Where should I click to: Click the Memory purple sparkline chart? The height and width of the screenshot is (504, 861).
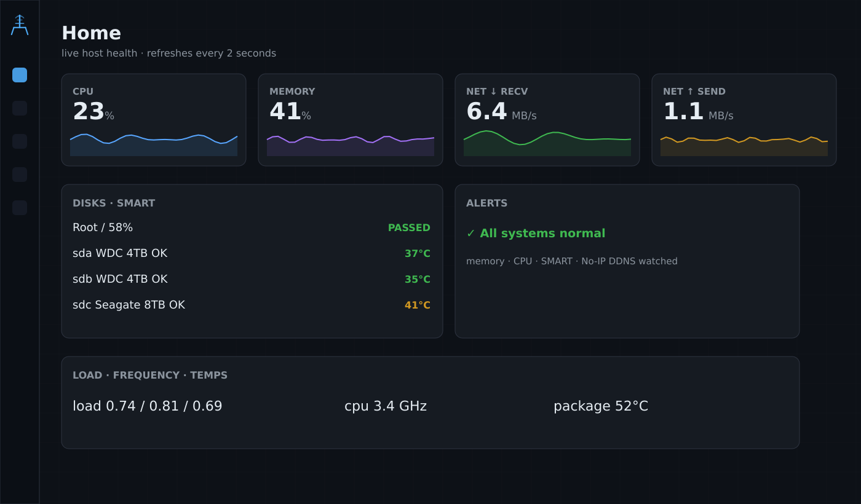351,146
